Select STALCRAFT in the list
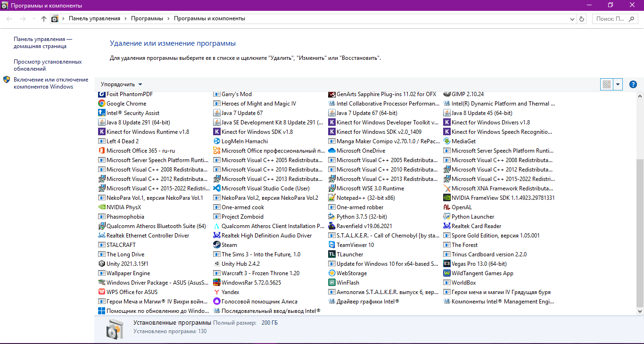Viewport: 644px width, 344px height. click(117, 245)
